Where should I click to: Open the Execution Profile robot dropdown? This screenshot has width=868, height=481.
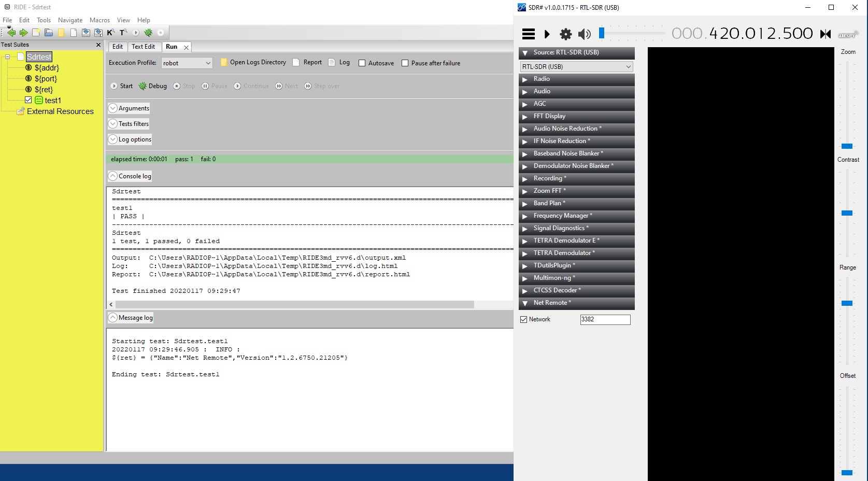[187, 63]
